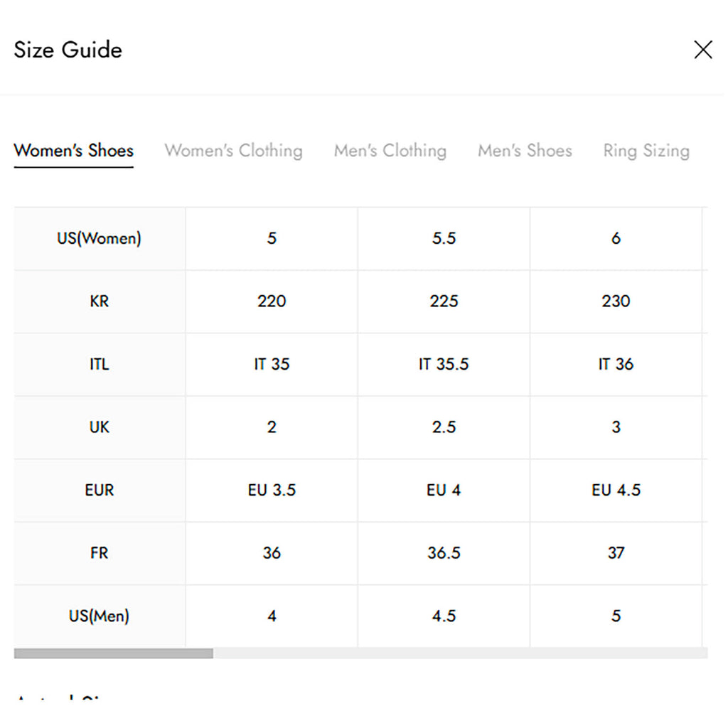Click the KR row header
728x728 pixels.
(100, 301)
